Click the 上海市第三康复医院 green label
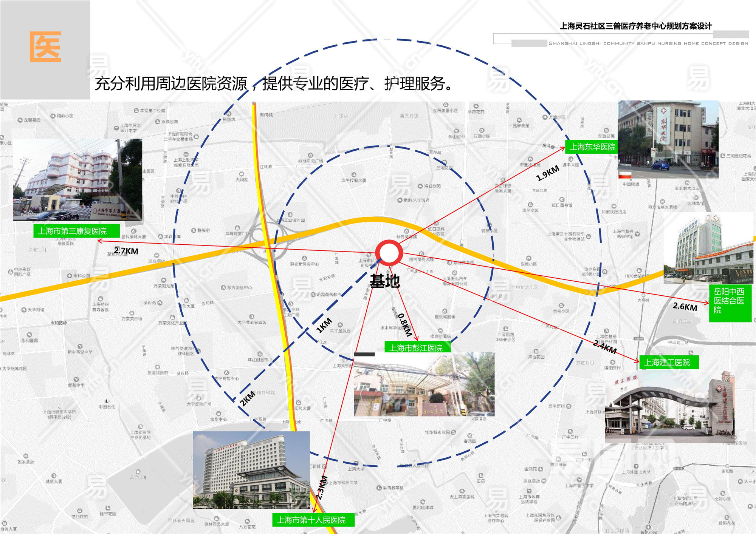 pos(76,231)
